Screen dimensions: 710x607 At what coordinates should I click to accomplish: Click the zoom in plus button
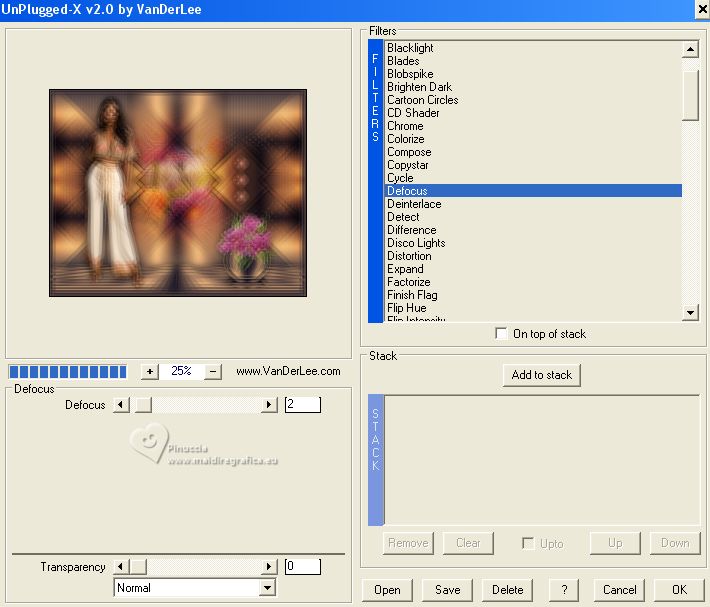click(149, 372)
